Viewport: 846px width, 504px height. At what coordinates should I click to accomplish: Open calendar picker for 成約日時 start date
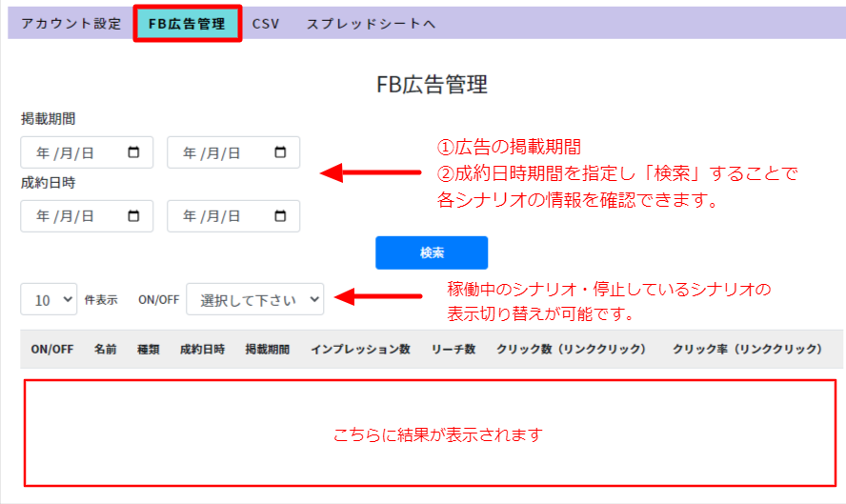click(133, 216)
